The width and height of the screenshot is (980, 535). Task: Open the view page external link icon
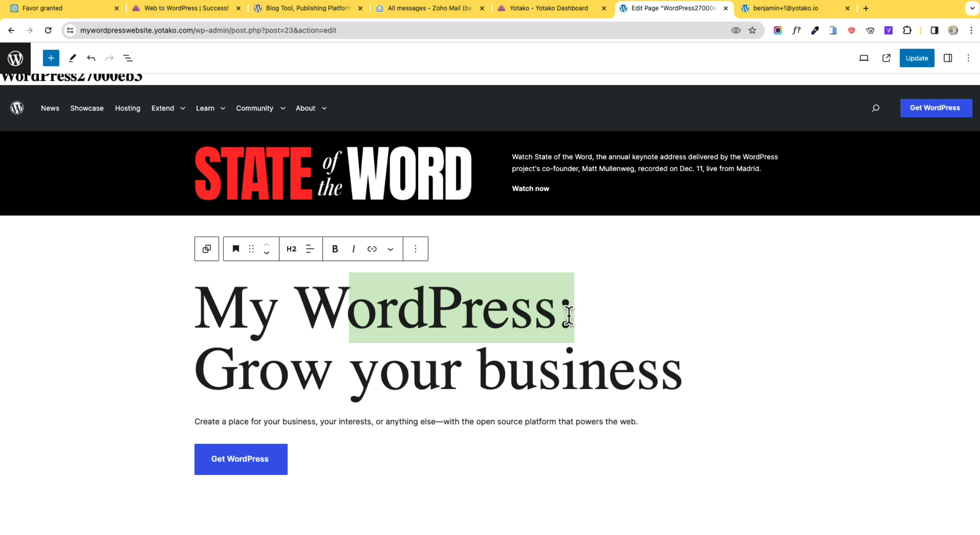click(886, 58)
